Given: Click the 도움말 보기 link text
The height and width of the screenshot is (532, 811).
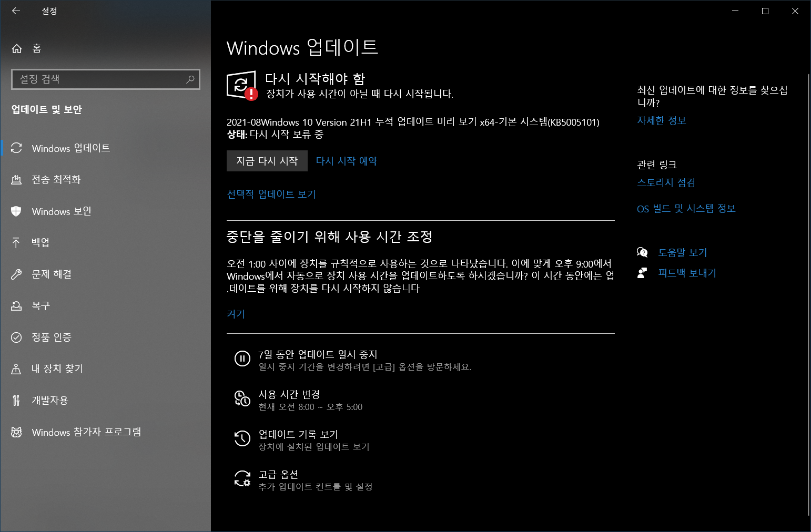Looking at the screenshot, I should 683,252.
